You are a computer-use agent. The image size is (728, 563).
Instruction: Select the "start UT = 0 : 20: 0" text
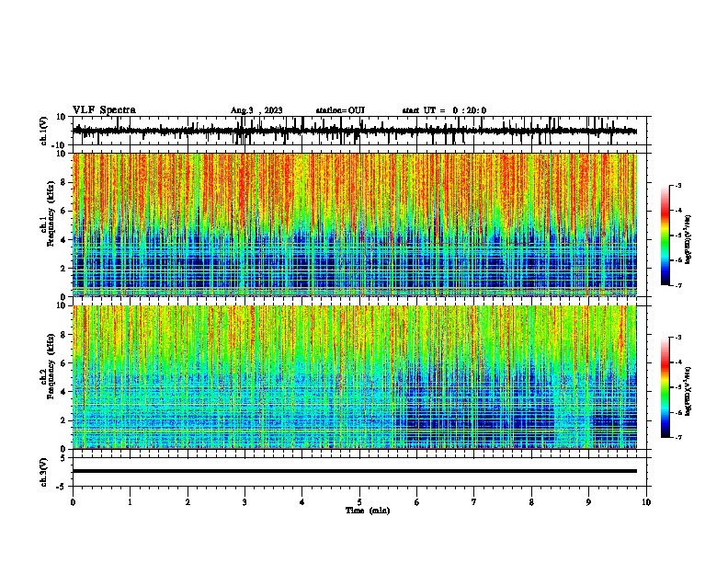(x=444, y=110)
